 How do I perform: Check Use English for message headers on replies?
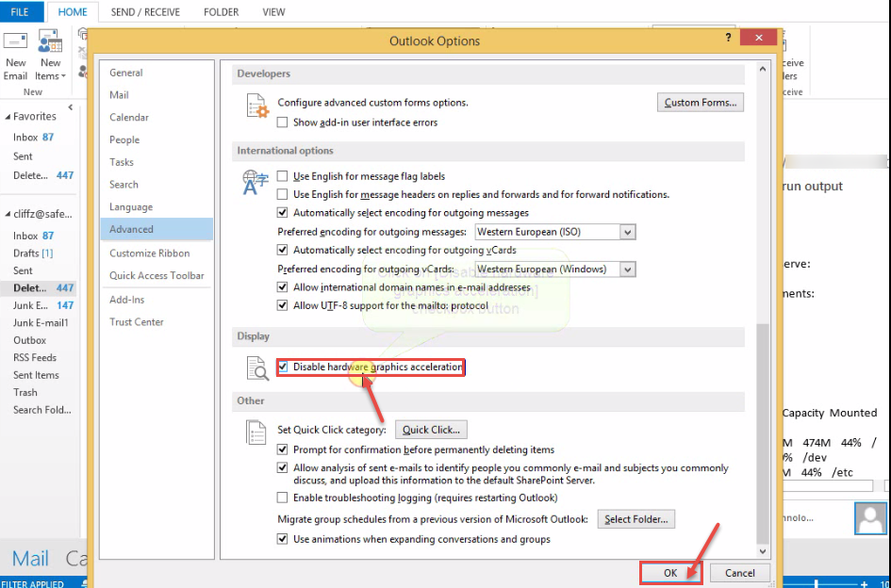(282, 194)
